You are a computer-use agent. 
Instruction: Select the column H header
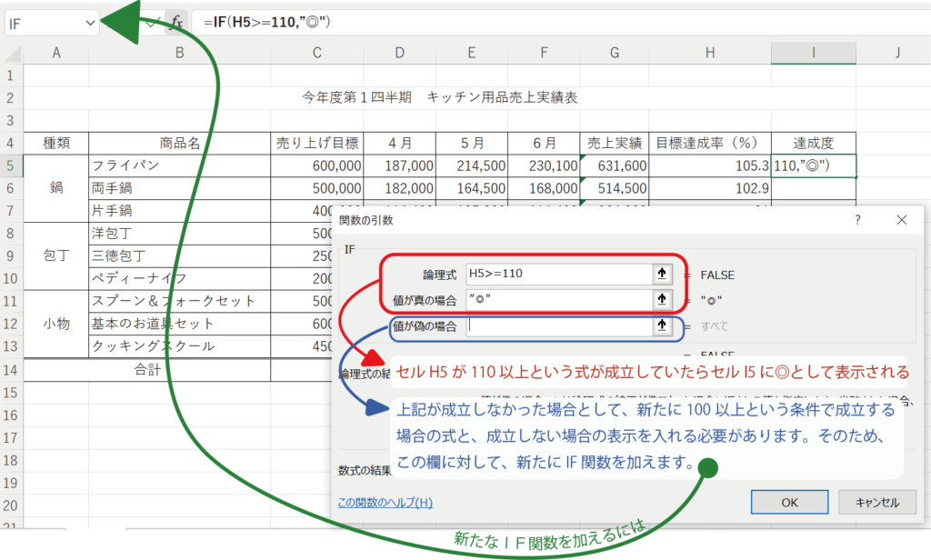pyautogui.click(x=708, y=54)
